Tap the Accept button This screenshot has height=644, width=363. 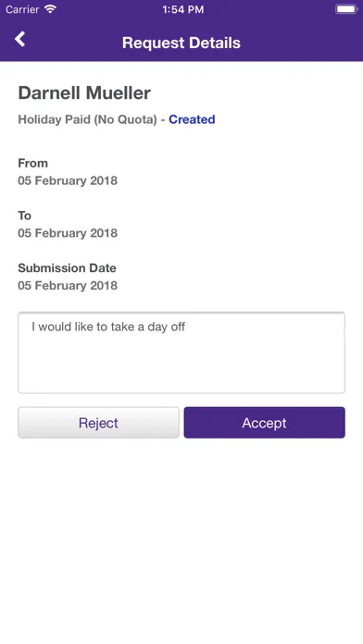coord(264,423)
